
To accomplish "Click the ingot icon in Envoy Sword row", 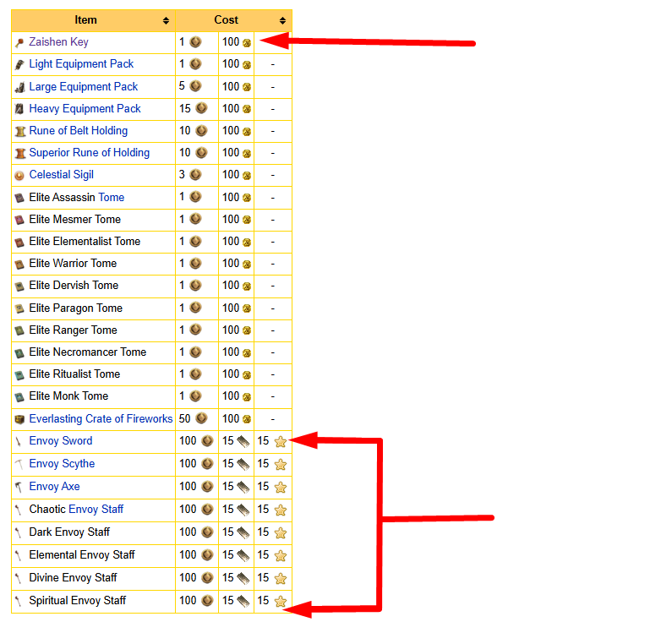I will pyautogui.click(x=243, y=441).
